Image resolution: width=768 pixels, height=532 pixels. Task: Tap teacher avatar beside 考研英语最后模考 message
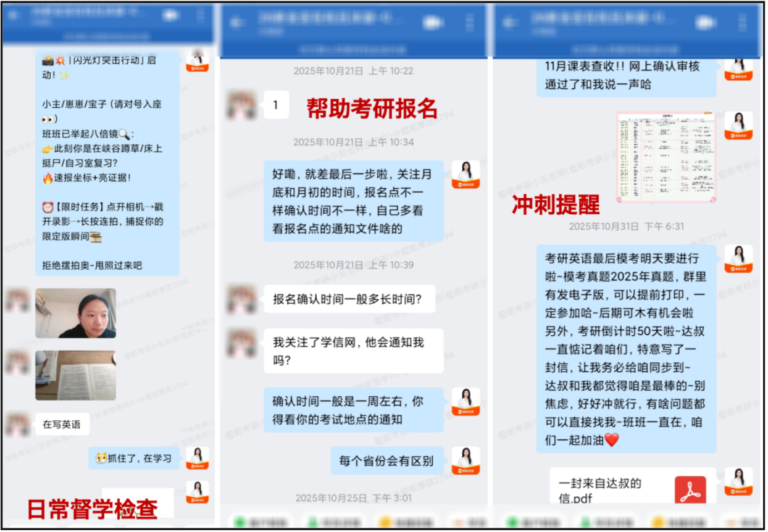coord(738,259)
